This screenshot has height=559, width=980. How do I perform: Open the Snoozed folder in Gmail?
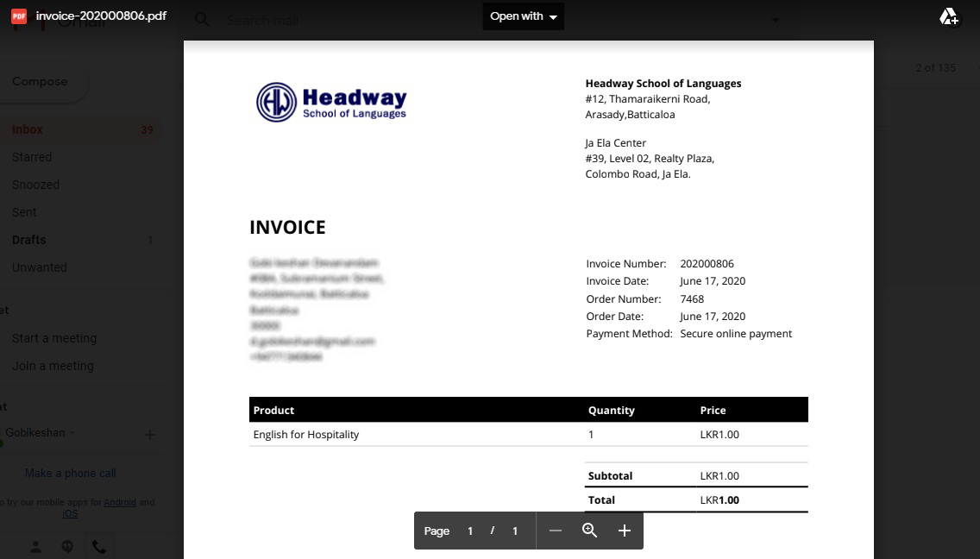pyautogui.click(x=35, y=185)
